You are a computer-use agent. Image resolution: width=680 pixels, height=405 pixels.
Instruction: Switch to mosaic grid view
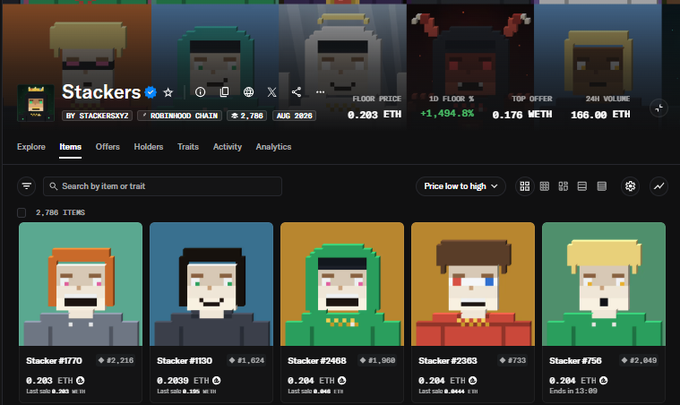(x=563, y=186)
